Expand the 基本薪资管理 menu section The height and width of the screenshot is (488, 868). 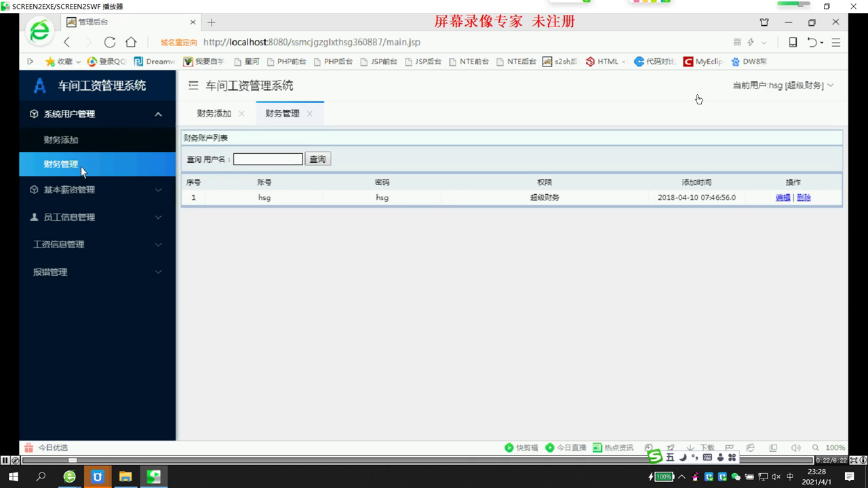[97, 190]
